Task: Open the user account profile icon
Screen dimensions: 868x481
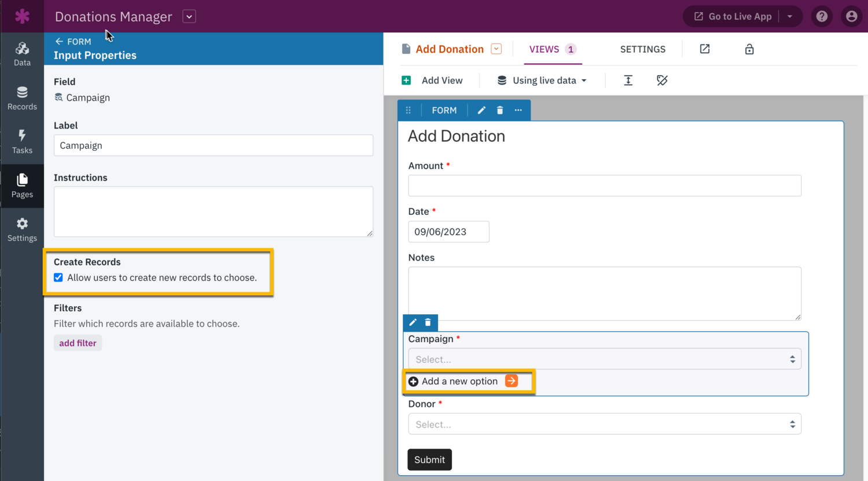Action: click(851, 16)
